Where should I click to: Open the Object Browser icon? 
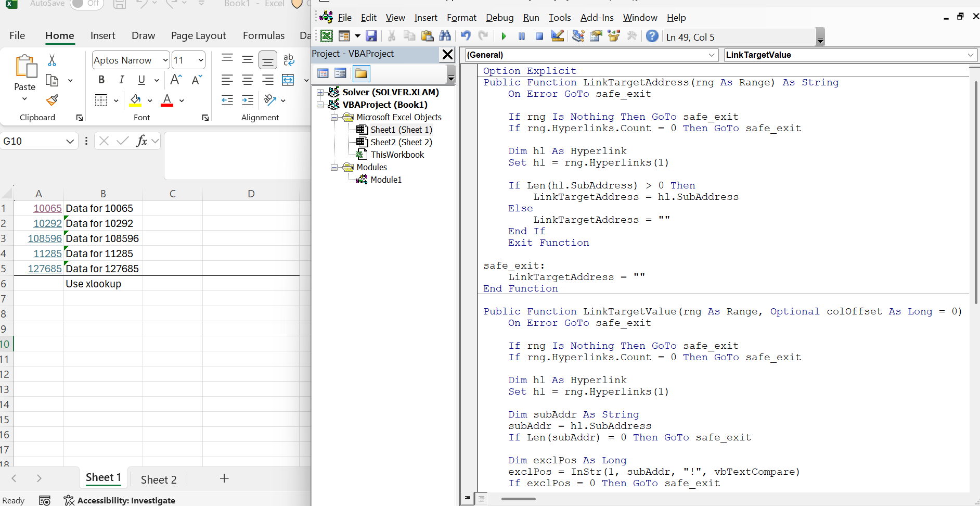[614, 36]
